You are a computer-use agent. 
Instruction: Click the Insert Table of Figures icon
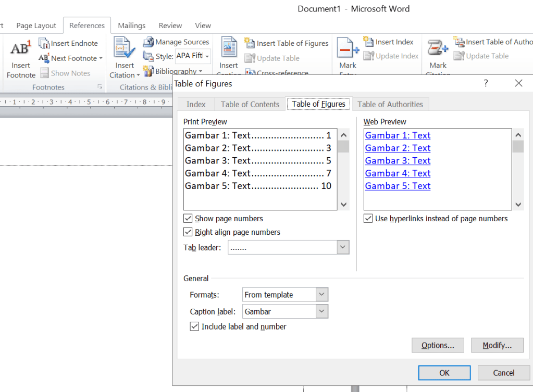tap(250, 43)
